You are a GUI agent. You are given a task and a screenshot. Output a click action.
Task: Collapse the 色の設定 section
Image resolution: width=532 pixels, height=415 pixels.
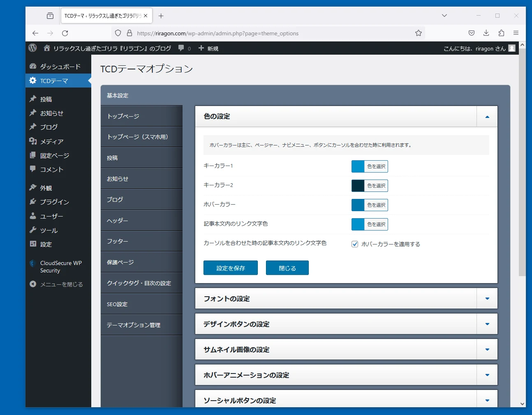[487, 117]
